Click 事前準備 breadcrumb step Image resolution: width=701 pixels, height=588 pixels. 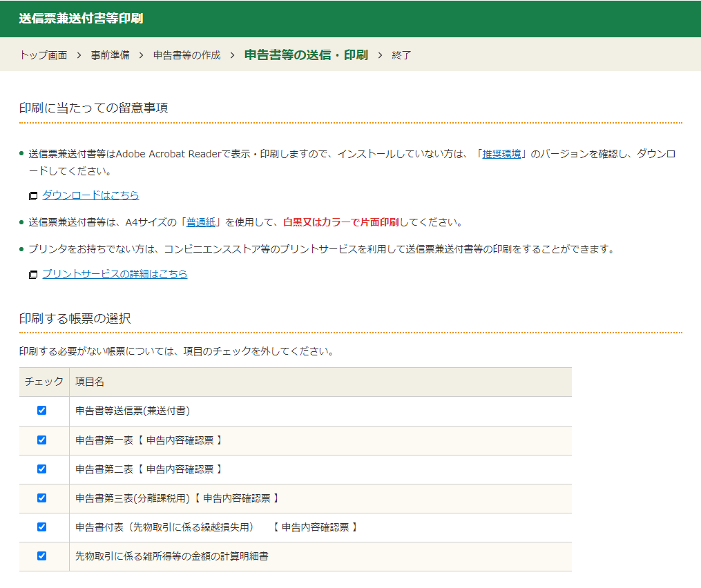click(110, 55)
